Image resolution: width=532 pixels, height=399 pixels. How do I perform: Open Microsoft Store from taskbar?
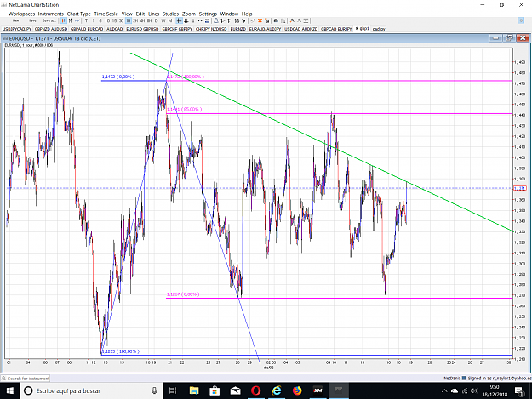click(215, 390)
